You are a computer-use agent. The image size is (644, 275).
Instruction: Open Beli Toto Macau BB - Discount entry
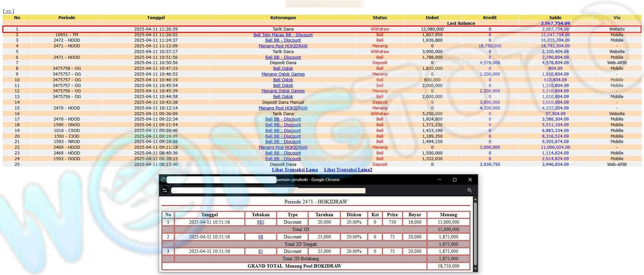[x=283, y=35]
